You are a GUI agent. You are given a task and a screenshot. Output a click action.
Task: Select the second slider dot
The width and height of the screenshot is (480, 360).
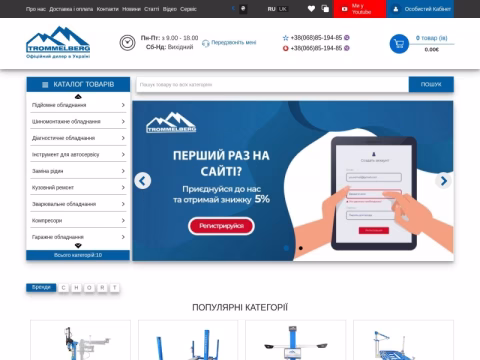pyautogui.click(x=301, y=248)
